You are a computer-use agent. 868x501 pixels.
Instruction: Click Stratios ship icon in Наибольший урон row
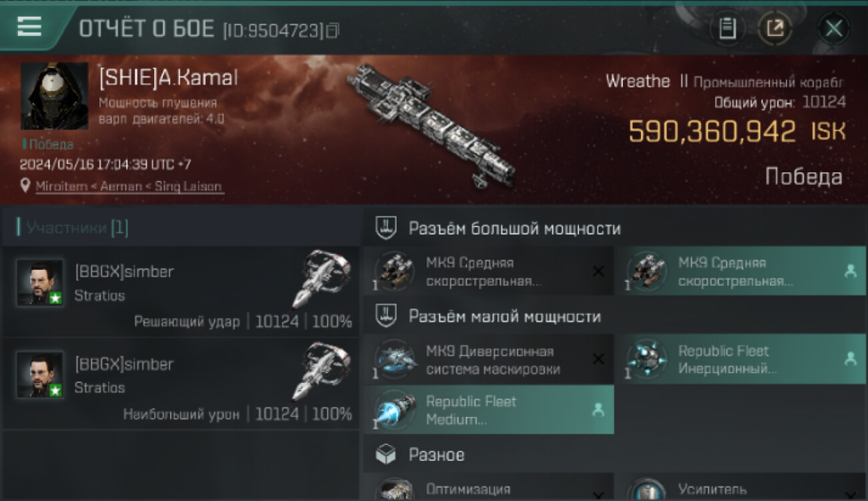[321, 371]
